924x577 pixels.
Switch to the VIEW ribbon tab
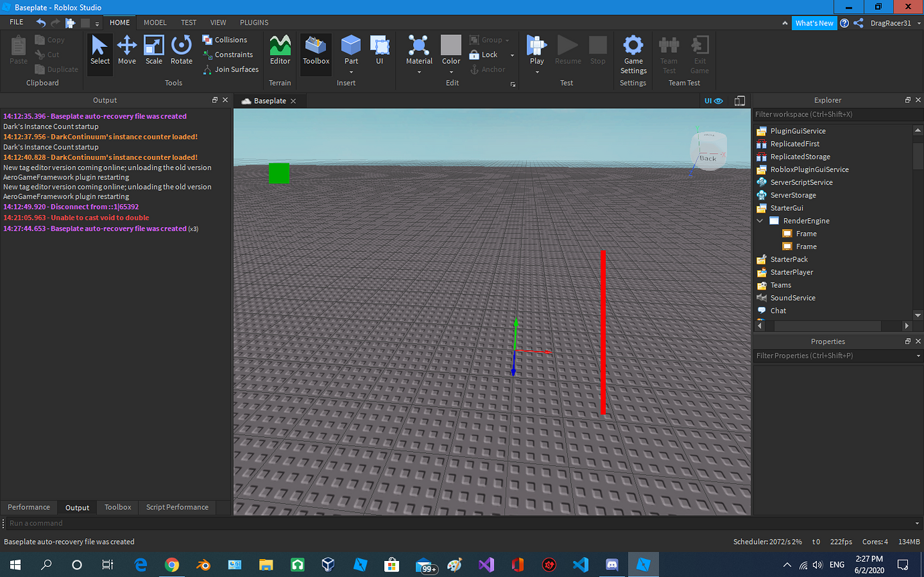[218, 22]
